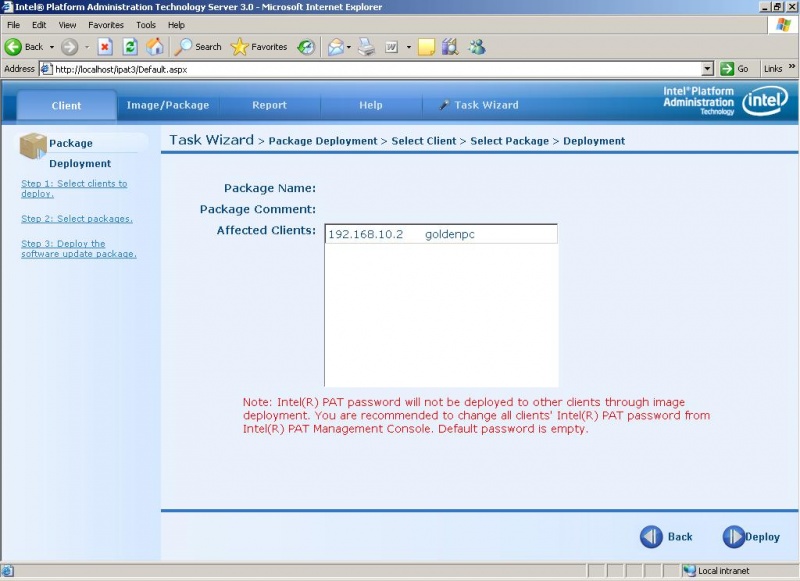
Task: Click the Refresh icon in the browser toolbar
Action: [129, 46]
